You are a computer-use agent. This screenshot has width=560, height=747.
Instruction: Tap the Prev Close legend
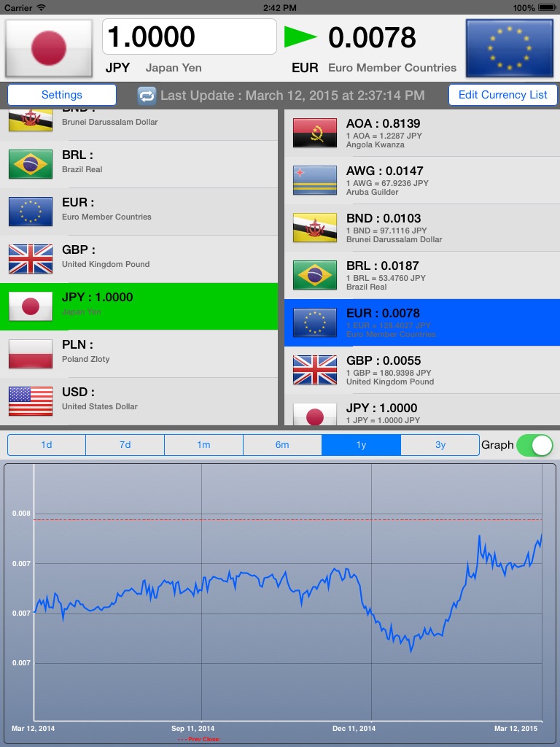tap(199, 739)
